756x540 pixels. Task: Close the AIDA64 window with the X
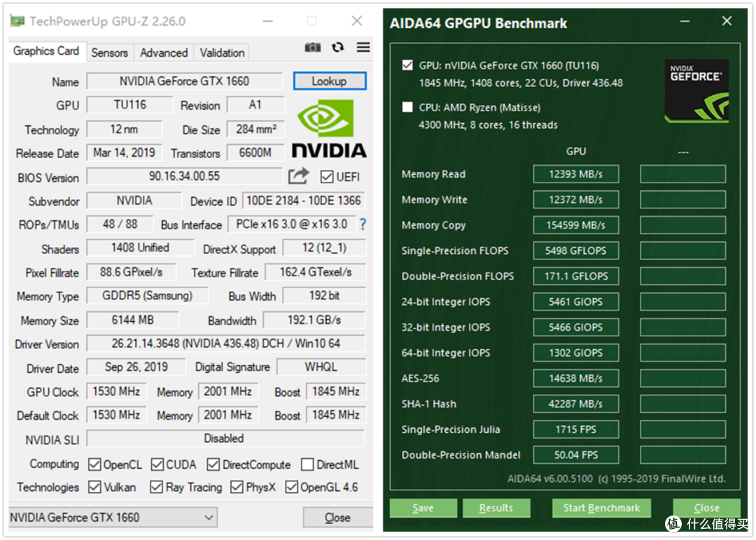[727, 21]
